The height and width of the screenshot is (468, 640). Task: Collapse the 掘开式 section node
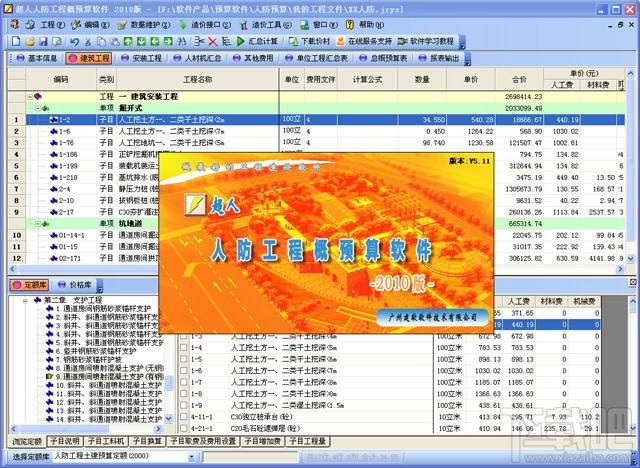[38, 109]
